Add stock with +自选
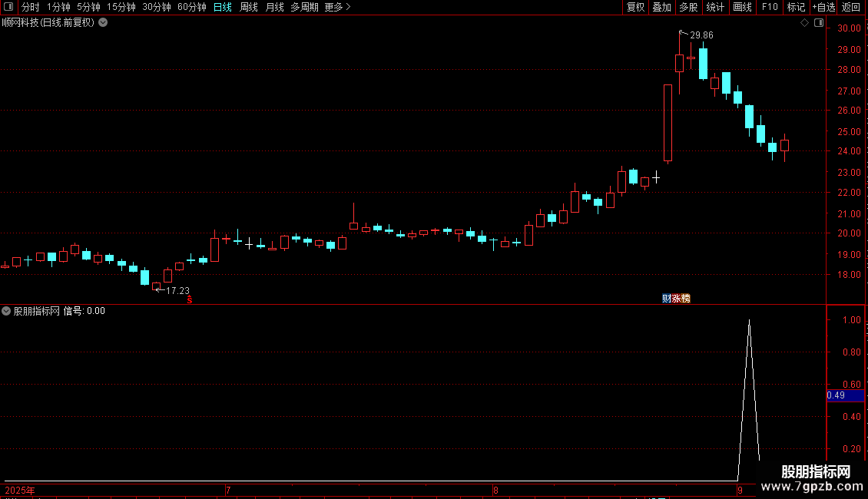Image resolution: width=868 pixels, height=499 pixels. point(823,7)
